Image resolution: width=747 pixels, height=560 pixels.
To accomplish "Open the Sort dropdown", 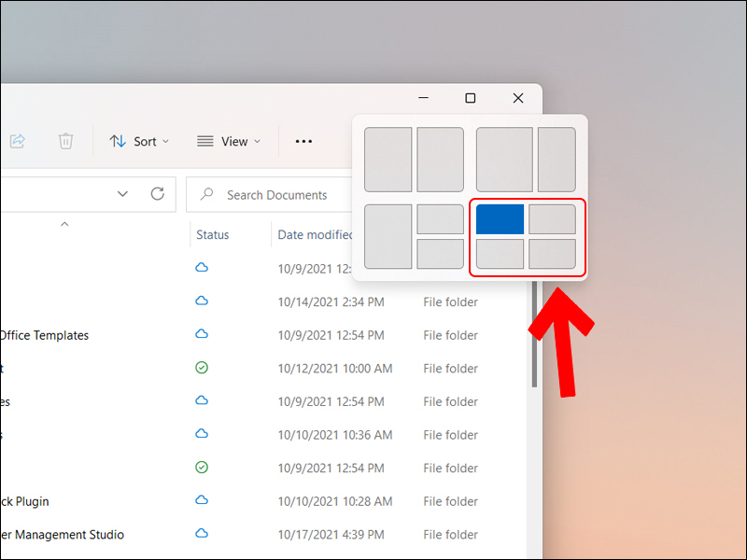I will (139, 141).
